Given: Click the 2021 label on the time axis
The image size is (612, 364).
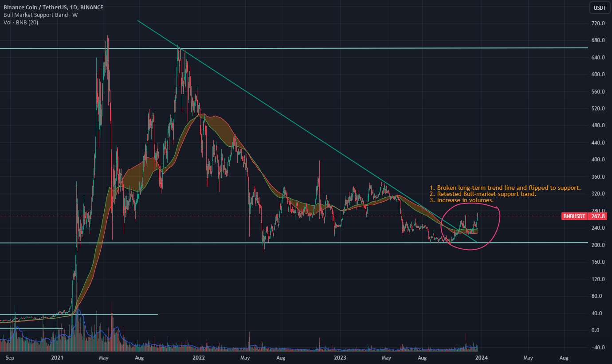Looking at the screenshot, I should click(x=57, y=357).
